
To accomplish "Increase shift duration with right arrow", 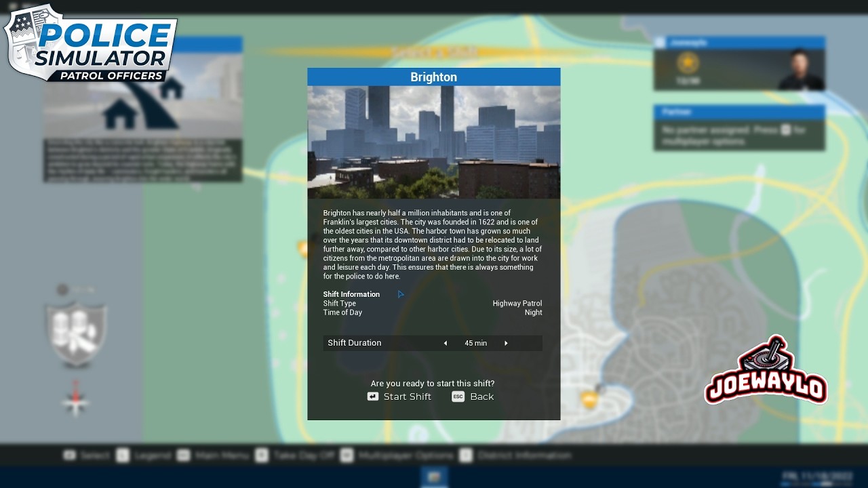I will 506,343.
